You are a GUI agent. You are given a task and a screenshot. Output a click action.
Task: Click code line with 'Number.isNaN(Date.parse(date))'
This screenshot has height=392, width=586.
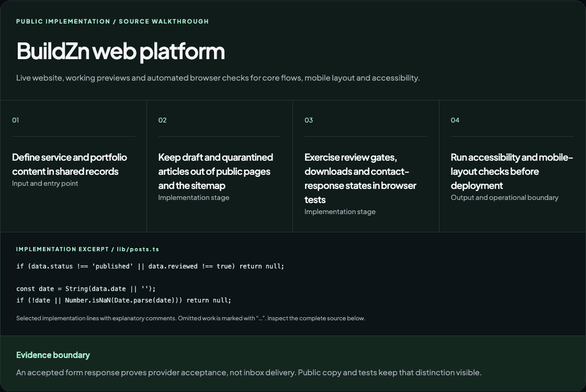click(123, 300)
